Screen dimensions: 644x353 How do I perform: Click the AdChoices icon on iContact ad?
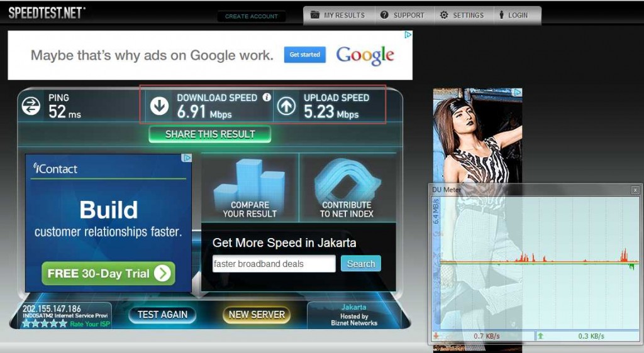187,158
